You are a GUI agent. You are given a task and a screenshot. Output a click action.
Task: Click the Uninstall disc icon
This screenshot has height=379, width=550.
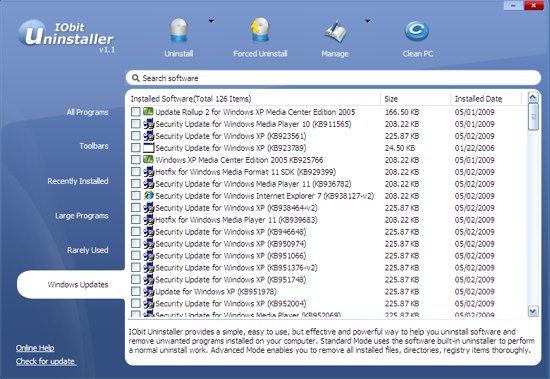[x=179, y=31]
